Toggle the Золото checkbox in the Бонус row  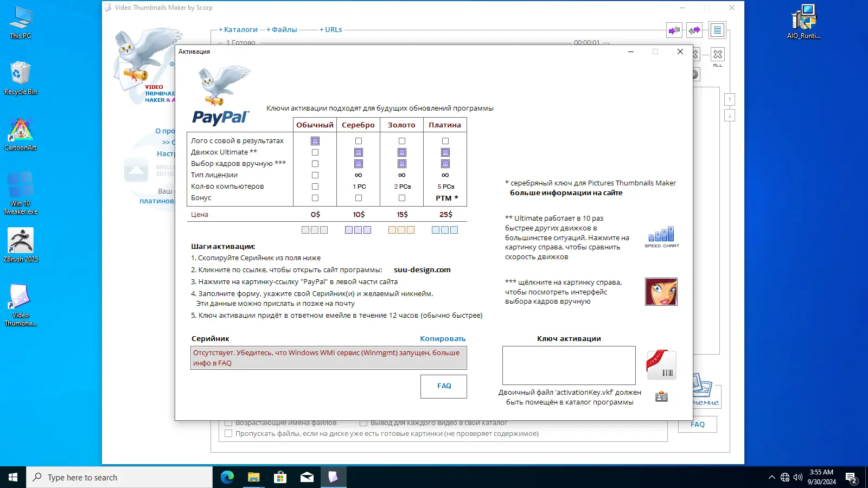click(x=402, y=198)
